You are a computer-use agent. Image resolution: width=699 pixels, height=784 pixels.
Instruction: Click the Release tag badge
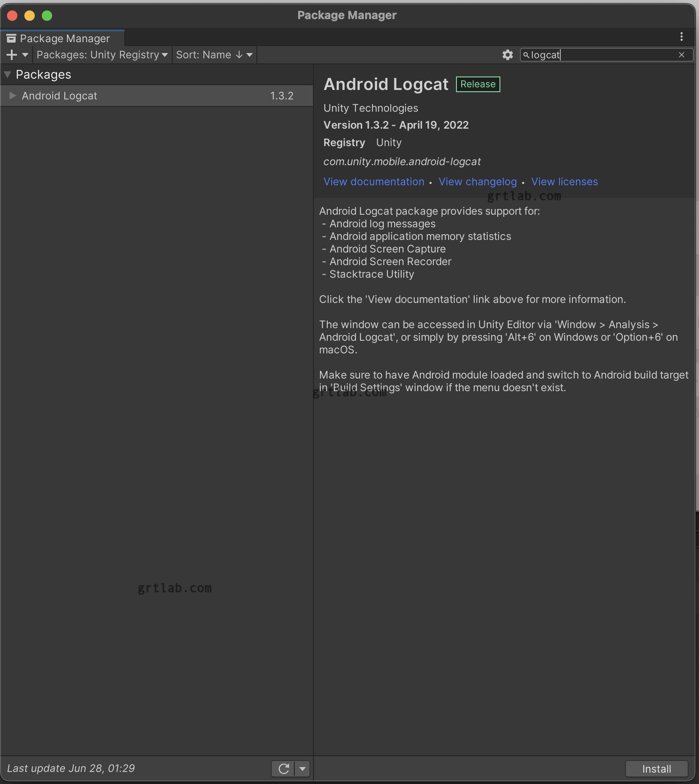pos(478,84)
